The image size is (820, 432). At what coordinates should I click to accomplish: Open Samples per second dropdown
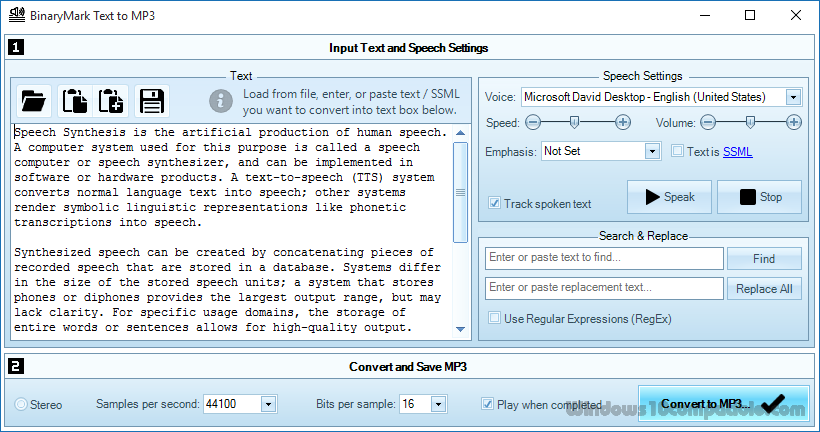(268, 404)
